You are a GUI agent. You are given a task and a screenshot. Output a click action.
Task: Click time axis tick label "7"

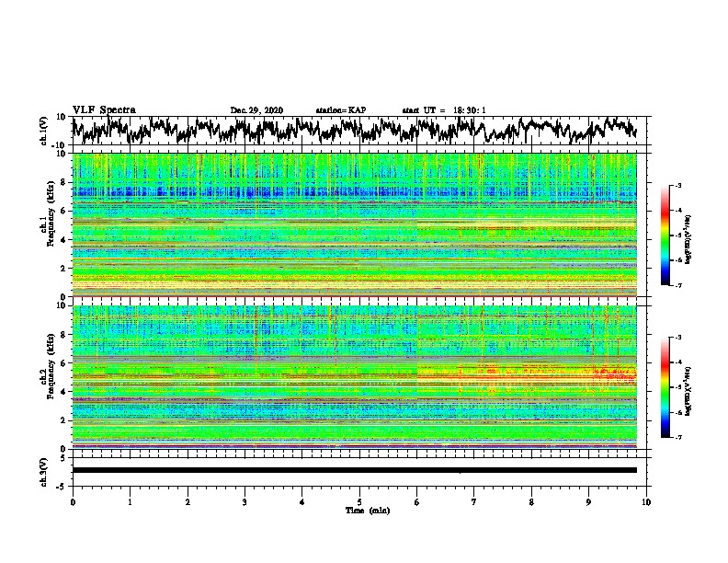474,502
